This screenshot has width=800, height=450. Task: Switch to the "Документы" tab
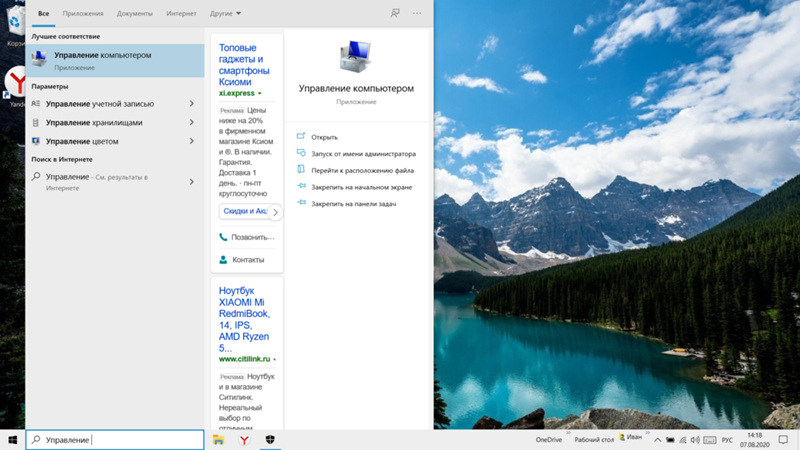coord(135,13)
